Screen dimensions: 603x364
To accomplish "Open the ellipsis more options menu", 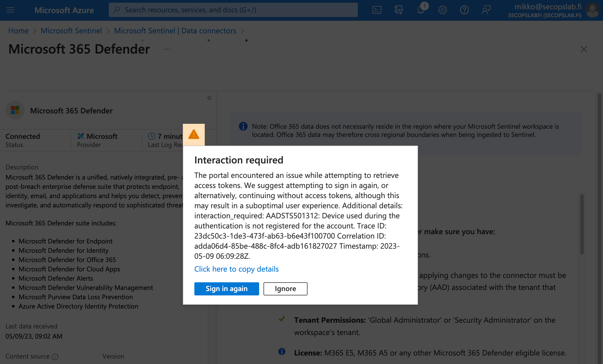I will (x=167, y=49).
